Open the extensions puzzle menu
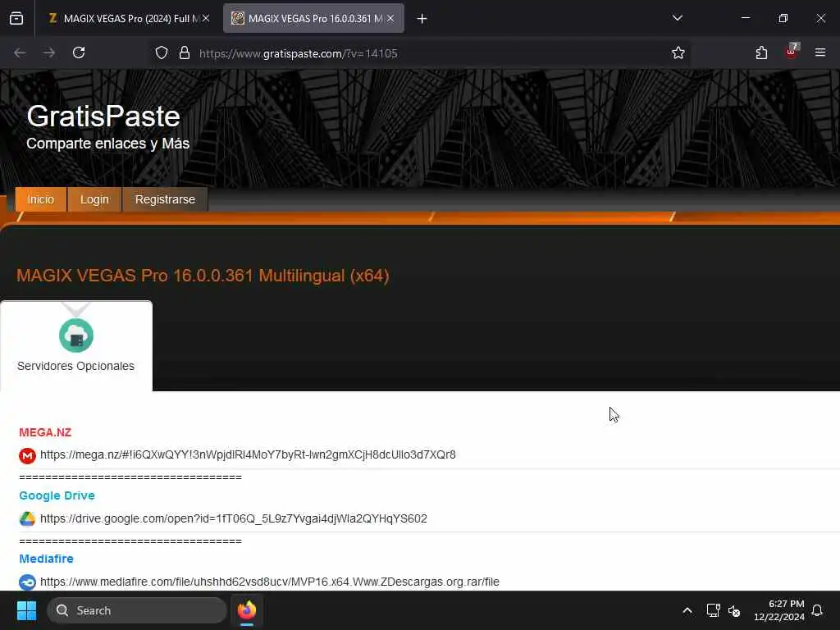 coord(761,53)
